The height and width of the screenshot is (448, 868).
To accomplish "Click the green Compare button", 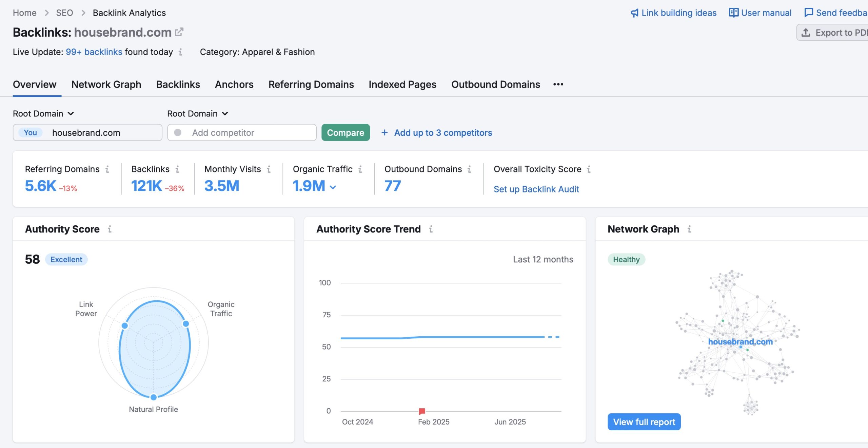I will pos(346,132).
